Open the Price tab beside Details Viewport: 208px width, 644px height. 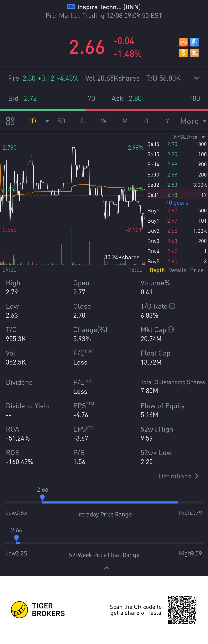(197, 270)
